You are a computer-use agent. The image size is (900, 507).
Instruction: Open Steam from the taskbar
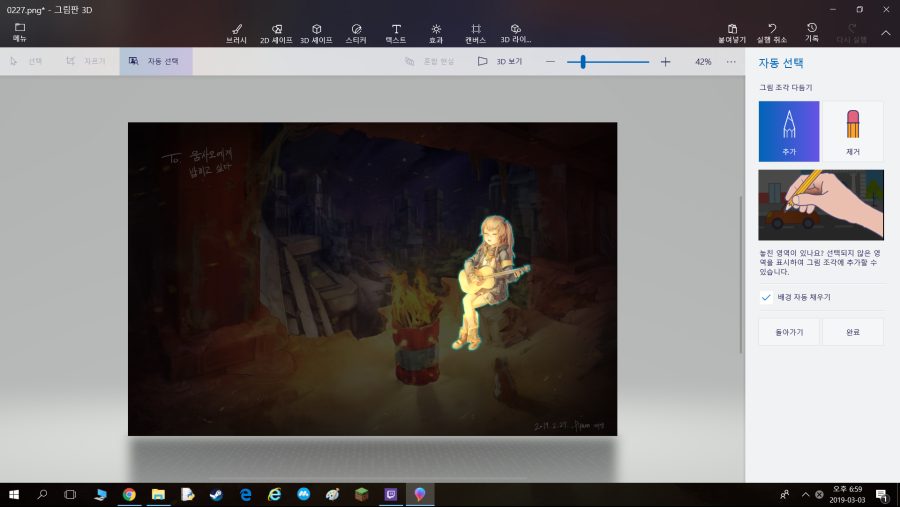[x=216, y=494]
